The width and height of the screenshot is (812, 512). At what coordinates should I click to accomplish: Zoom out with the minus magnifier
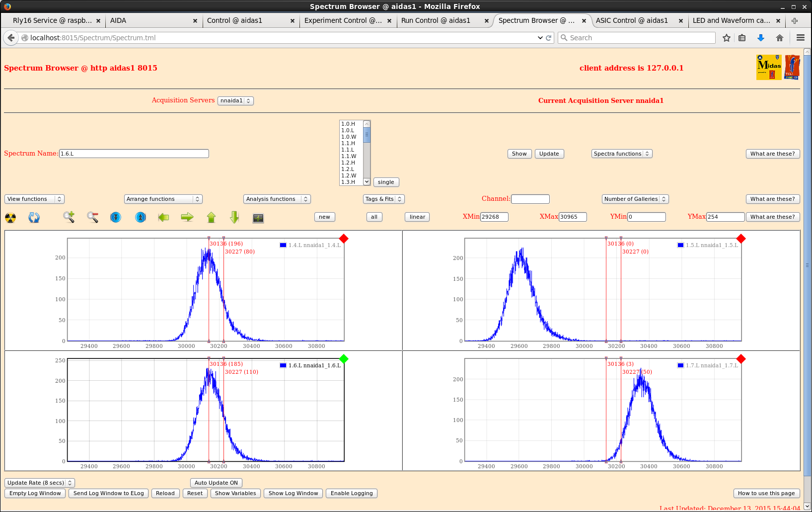tap(92, 217)
